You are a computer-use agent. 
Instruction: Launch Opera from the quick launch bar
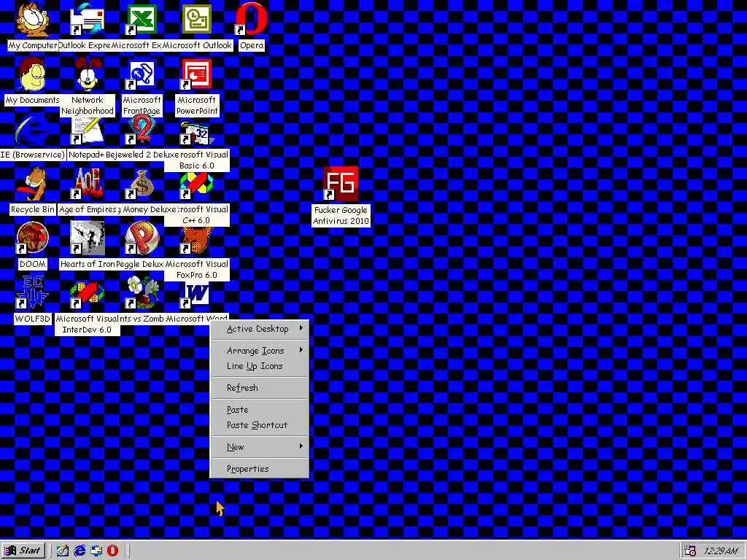(x=113, y=551)
